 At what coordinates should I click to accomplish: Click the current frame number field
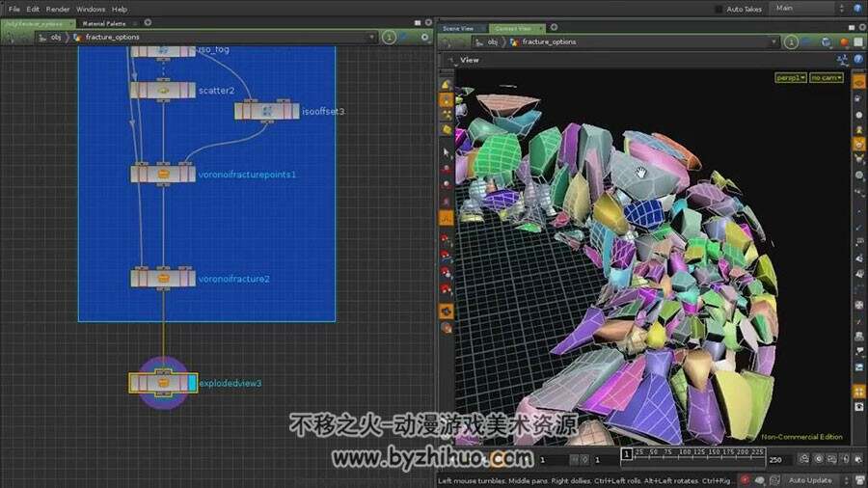553,460
